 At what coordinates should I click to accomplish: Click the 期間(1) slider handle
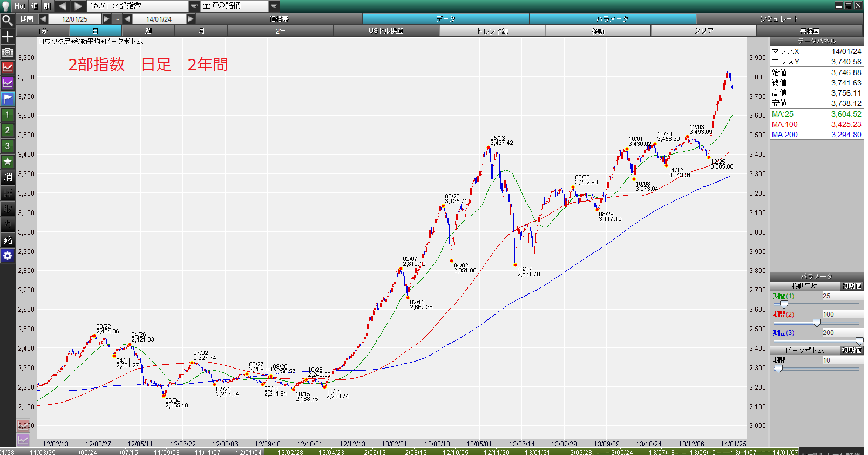pos(784,305)
